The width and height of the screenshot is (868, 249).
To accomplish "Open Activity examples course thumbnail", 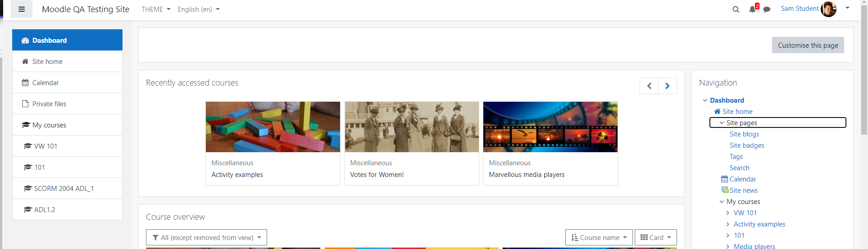I will coord(273,127).
